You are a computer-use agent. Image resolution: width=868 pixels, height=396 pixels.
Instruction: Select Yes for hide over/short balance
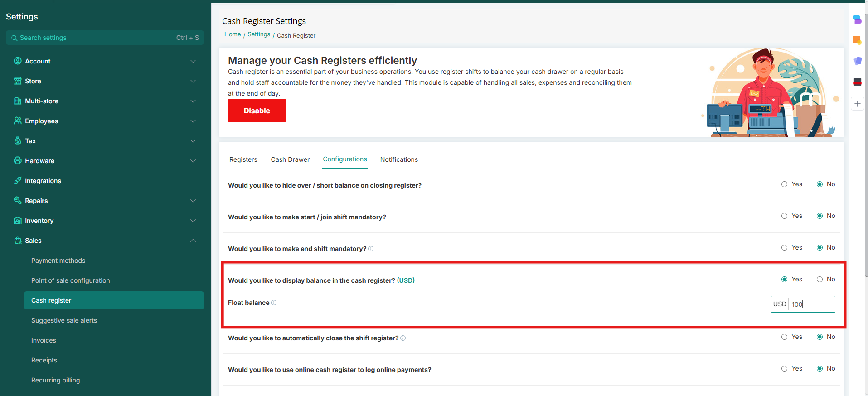(784, 184)
